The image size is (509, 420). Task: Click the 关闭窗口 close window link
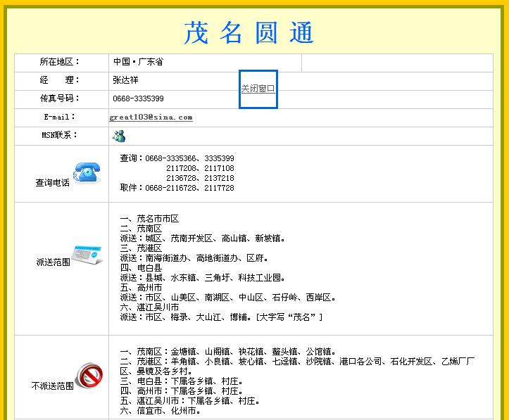click(x=258, y=89)
